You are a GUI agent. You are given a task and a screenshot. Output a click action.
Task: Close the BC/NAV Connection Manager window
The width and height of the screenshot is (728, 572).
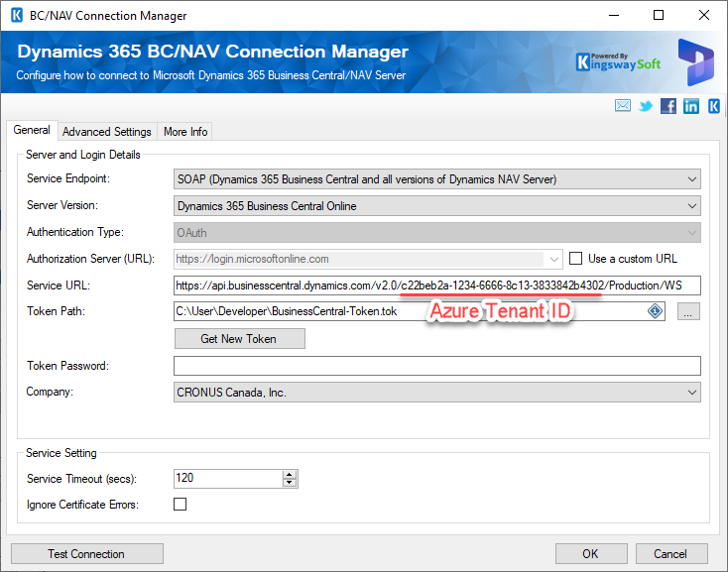704,15
